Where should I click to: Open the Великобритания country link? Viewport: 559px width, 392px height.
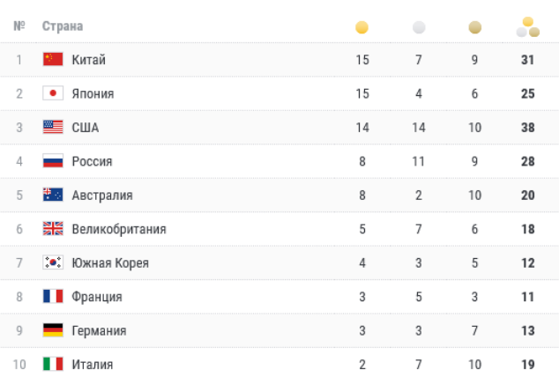(119, 229)
